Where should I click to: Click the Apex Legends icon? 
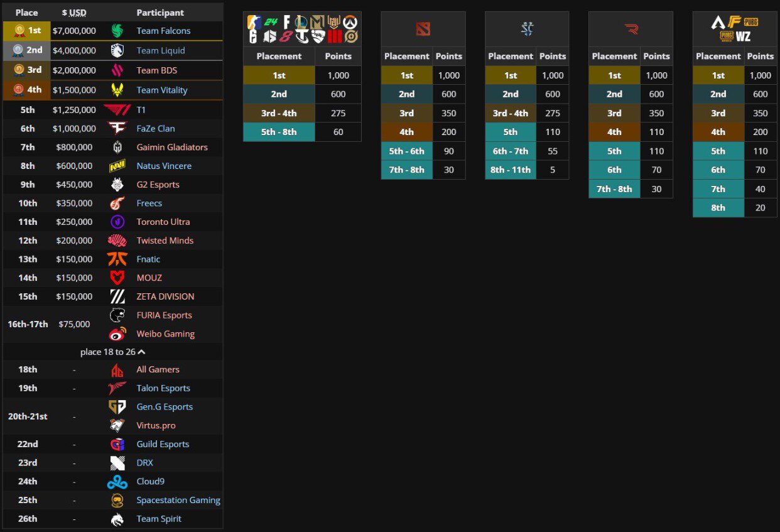[x=718, y=22]
